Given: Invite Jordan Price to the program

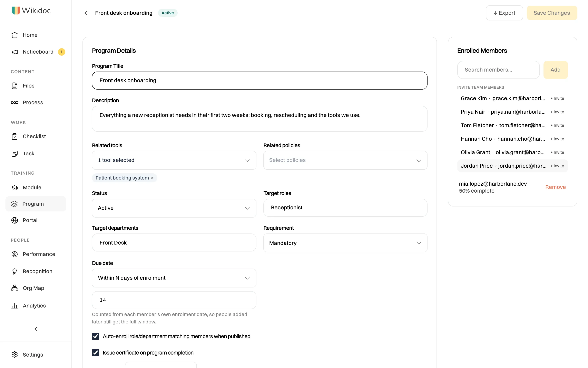Looking at the screenshot, I should pyautogui.click(x=557, y=166).
